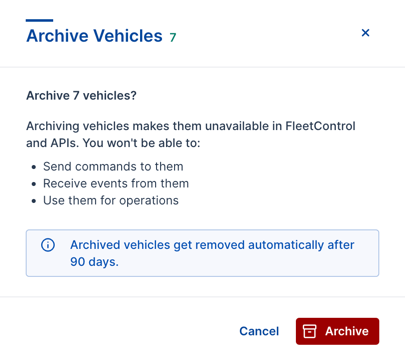Click the bullet dot before 'Use them'
Image resolution: width=405 pixels, height=364 pixels.
(34, 201)
